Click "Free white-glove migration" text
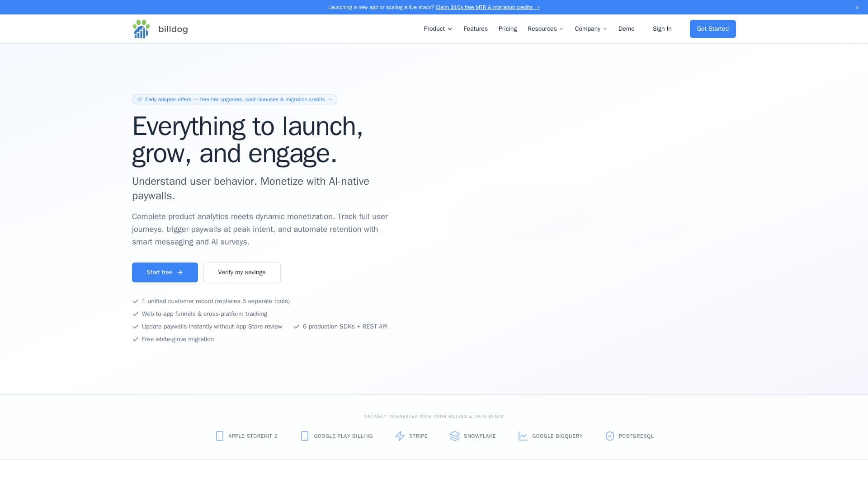The image size is (868, 488). [178, 339]
